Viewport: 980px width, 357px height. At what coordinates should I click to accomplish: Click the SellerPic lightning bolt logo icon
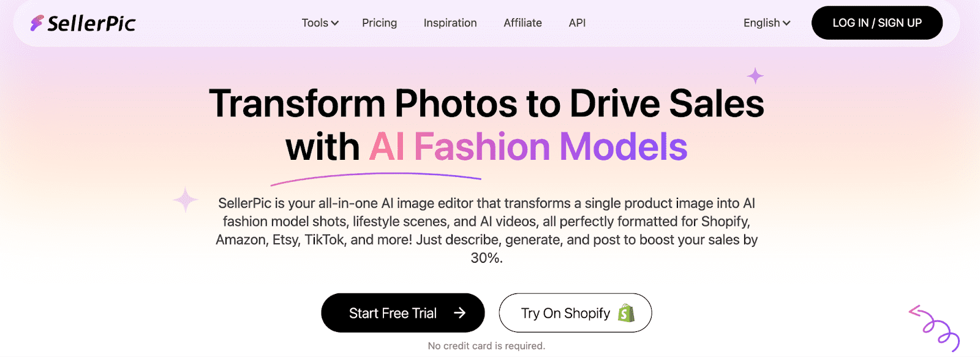coord(37,23)
